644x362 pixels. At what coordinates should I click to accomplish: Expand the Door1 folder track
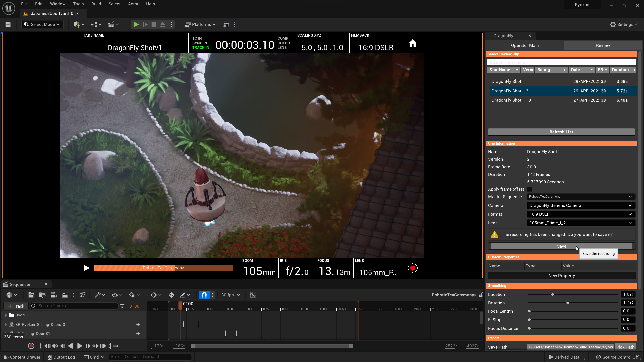[x=6, y=315]
